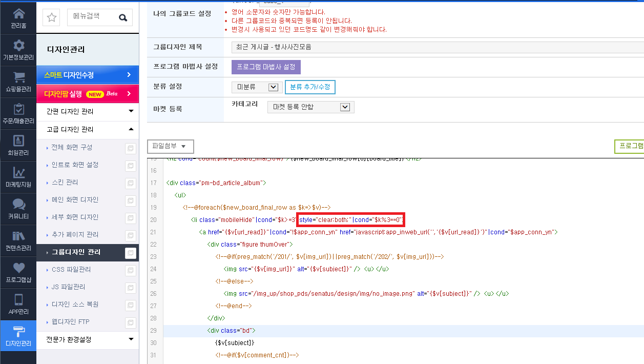The image size is (644, 364).
Task: Click the menu search magnifier icon
Action: point(123,17)
